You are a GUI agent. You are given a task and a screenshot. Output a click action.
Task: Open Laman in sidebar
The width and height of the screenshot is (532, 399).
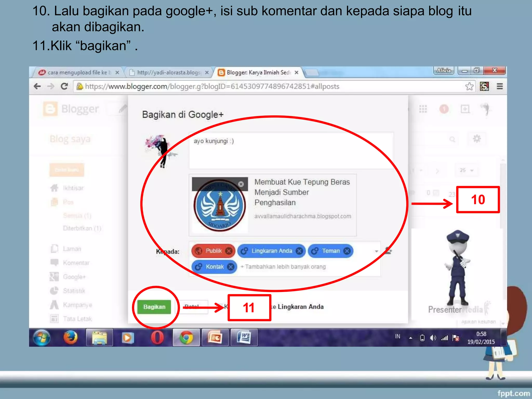coord(72,249)
